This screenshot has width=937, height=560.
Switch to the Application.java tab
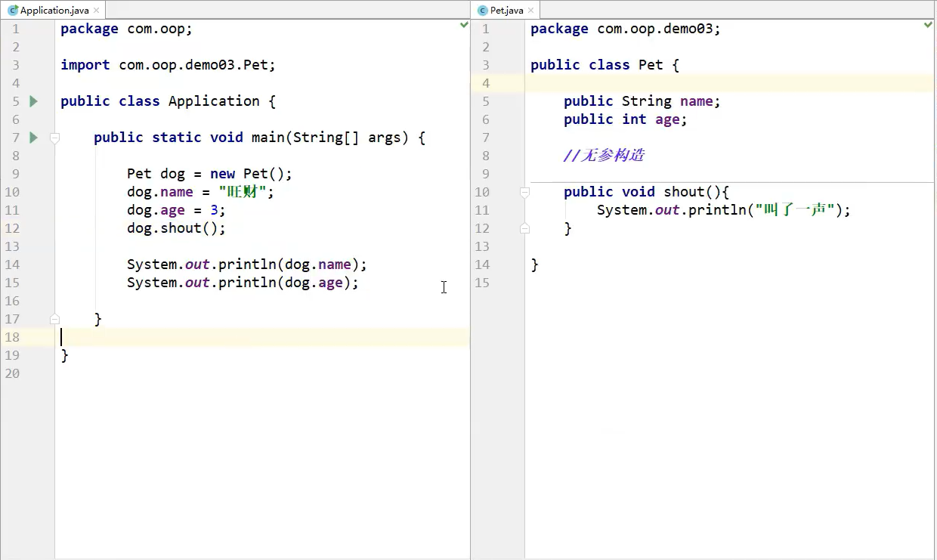[54, 11]
